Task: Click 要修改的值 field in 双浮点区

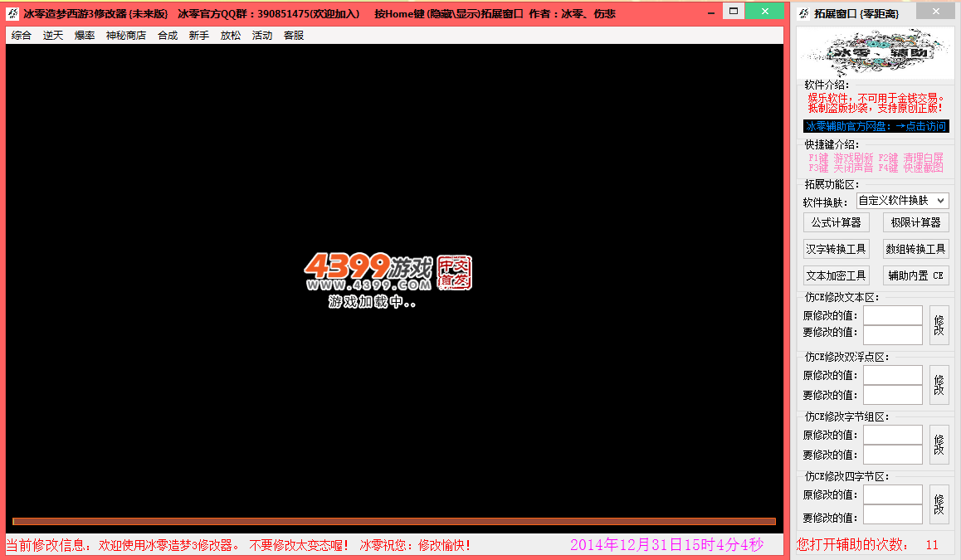Action: tap(893, 395)
